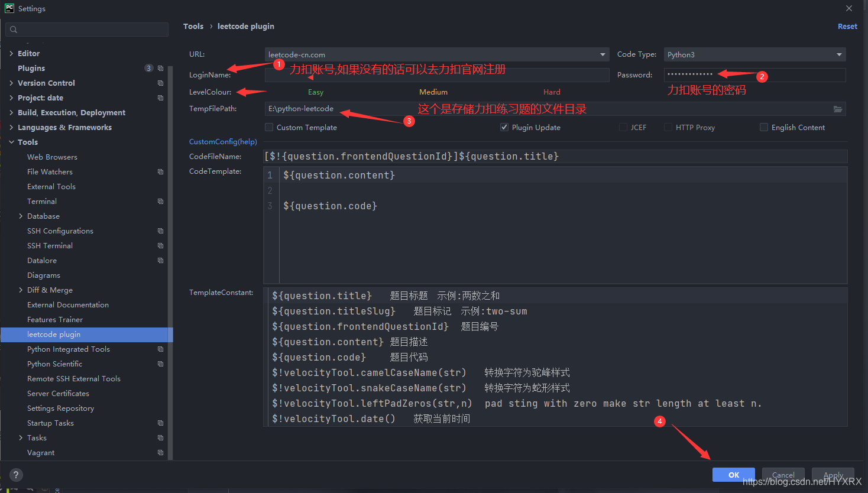Expand Languages & Frameworks section

pos(11,128)
